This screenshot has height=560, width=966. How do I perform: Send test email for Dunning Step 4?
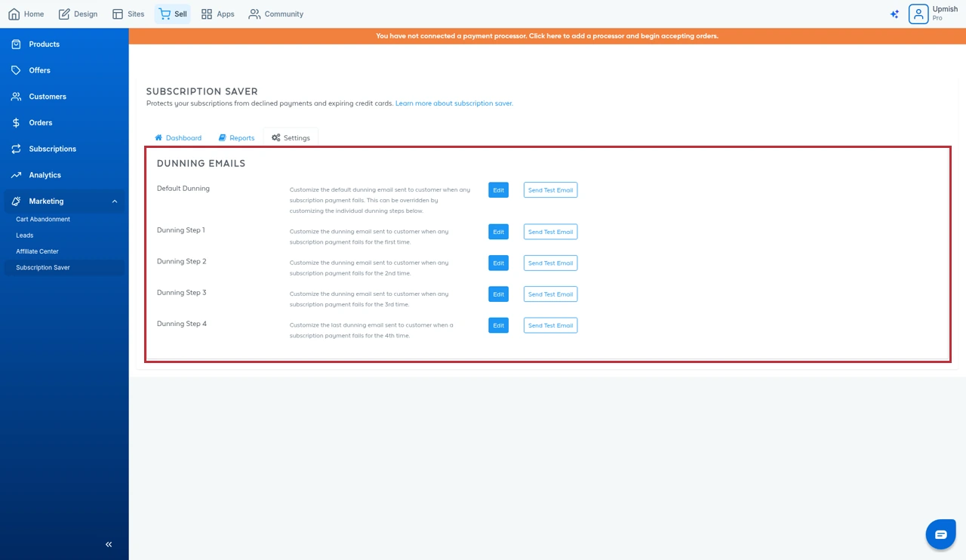550,325
